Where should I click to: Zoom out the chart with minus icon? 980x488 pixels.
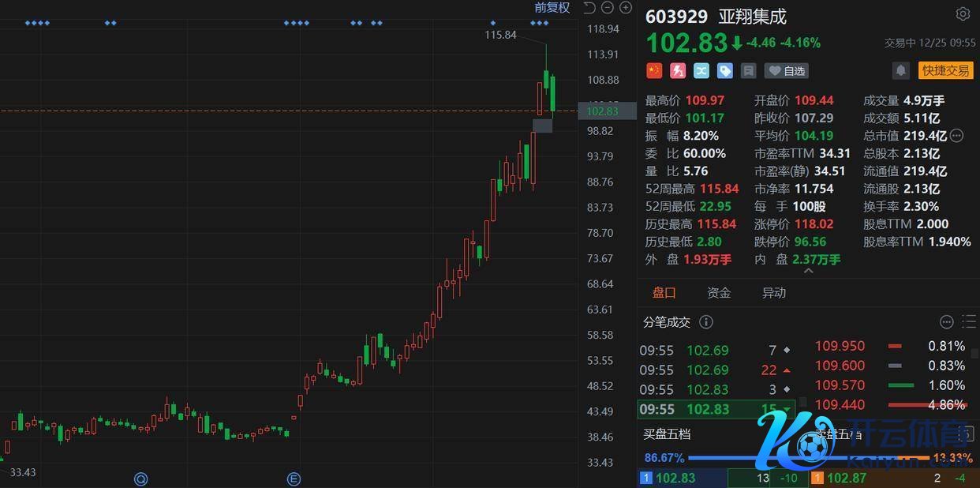607,8
